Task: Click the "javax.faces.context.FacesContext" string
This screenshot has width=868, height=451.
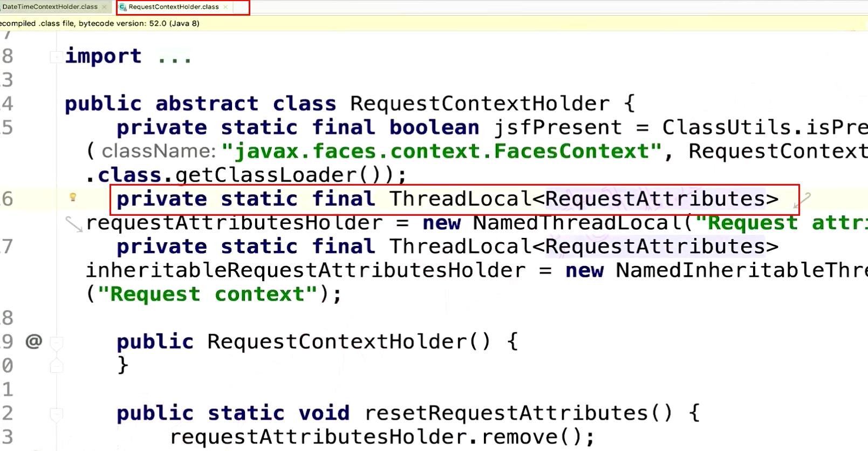Action: [x=442, y=151]
